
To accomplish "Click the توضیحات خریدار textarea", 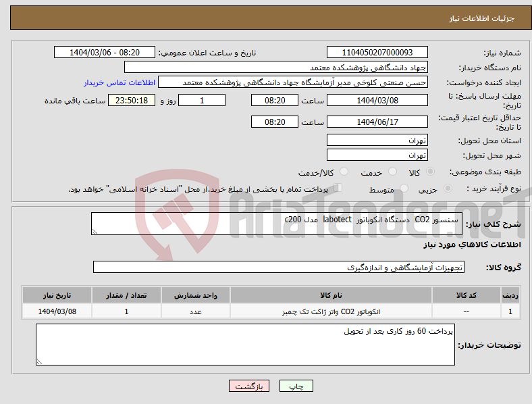I will (245, 345).
